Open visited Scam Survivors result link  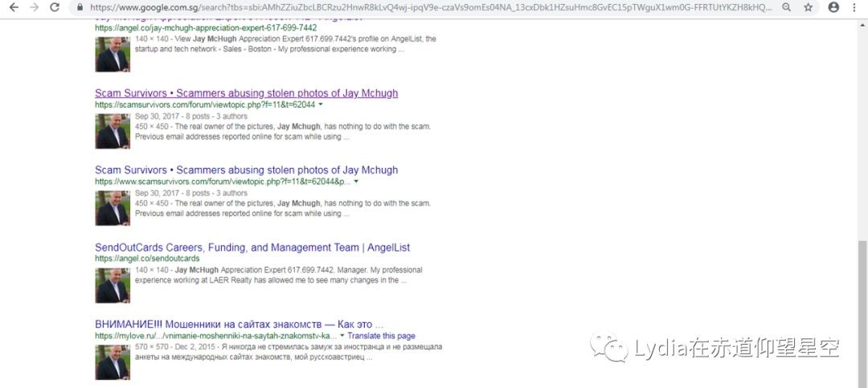246,93
